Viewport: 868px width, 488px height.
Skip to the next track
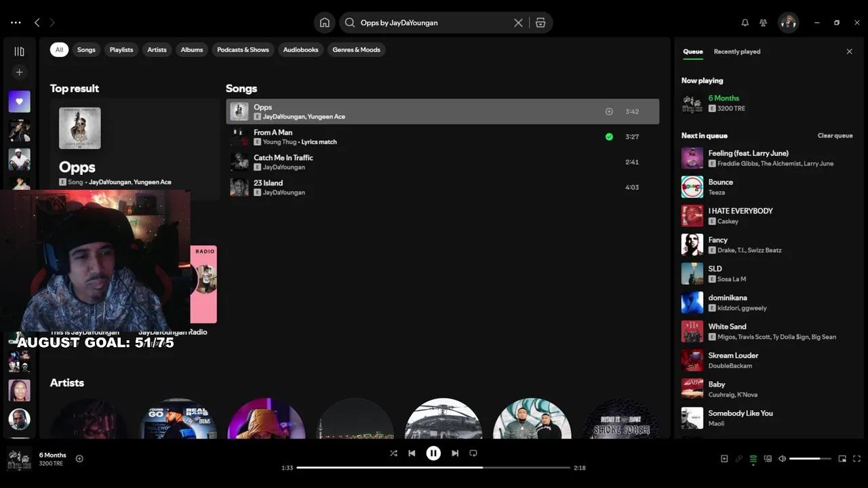click(x=455, y=453)
